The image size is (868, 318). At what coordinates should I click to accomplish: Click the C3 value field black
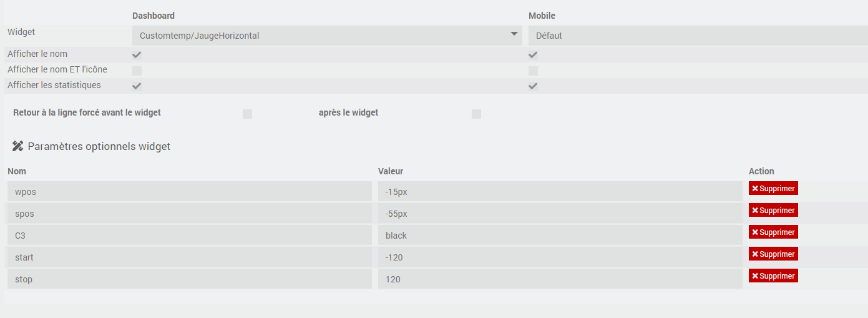(x=559, y=236)
